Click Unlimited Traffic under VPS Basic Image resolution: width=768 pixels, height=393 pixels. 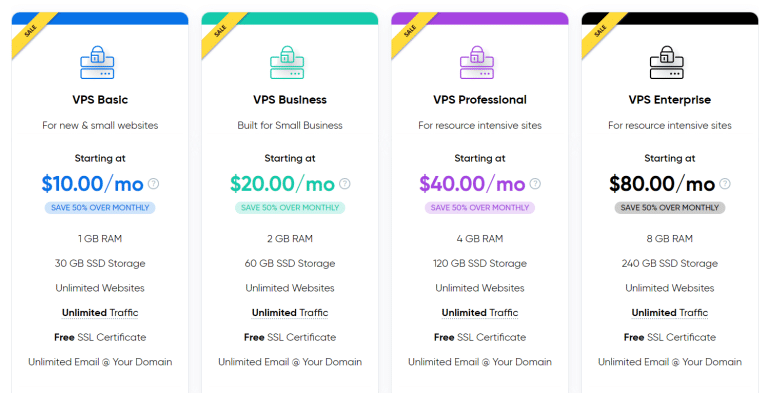coord(100,313)
